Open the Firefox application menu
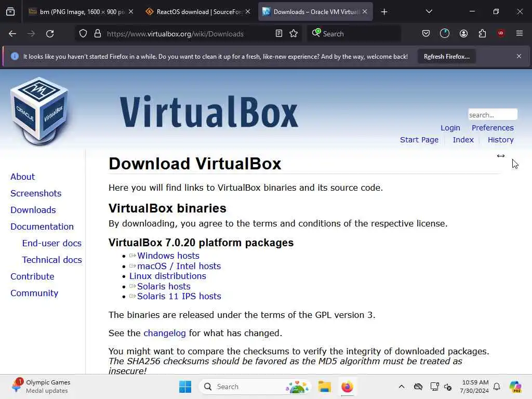This screenshot has height=399, width=532. [520, 33]
